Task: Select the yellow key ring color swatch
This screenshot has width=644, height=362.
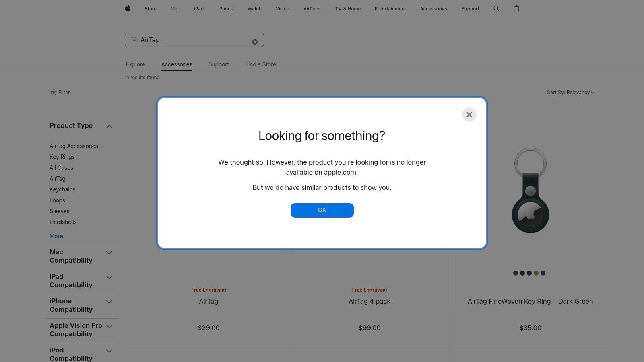Action: point(536,273)
